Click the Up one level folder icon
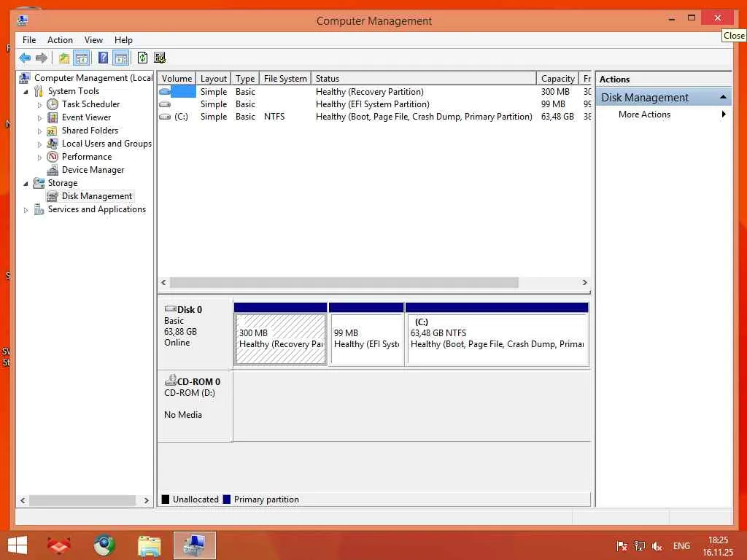The width and height of the screenshot is (747, 560). (x=64, y=58)
